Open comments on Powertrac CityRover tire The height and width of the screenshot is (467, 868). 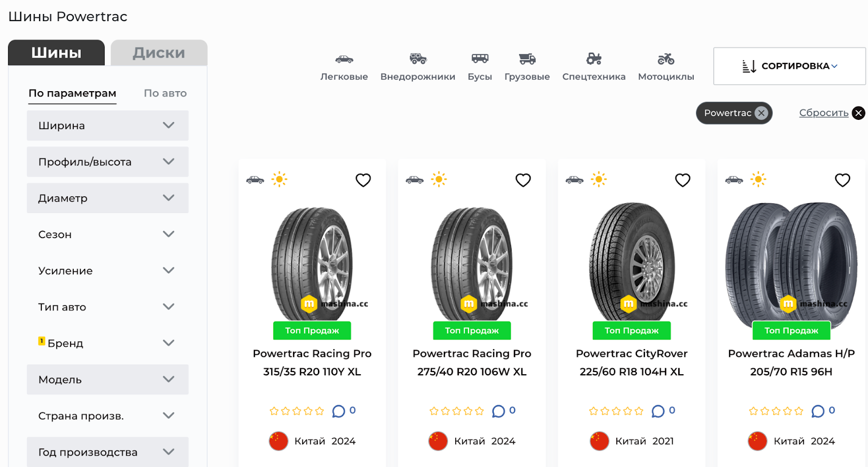658,411
